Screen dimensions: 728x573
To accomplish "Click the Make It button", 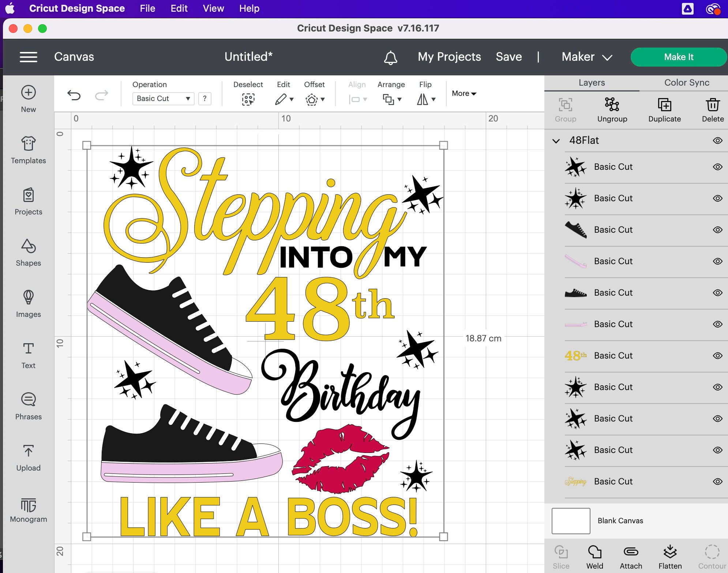I will pos(679,57).
